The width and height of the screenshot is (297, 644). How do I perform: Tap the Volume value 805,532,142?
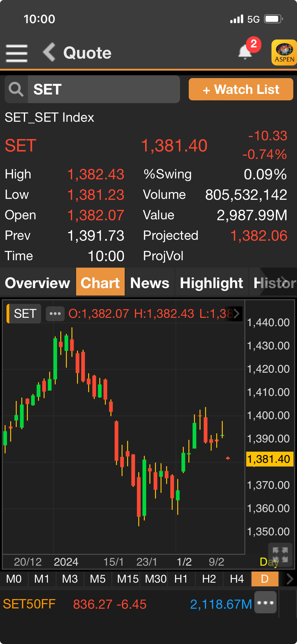246,195
